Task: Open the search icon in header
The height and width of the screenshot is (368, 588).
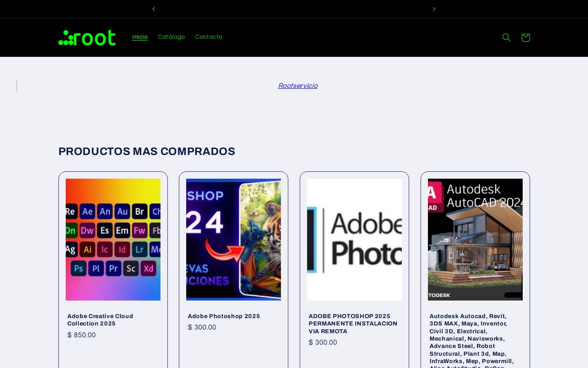Action: tap(506, 38)
